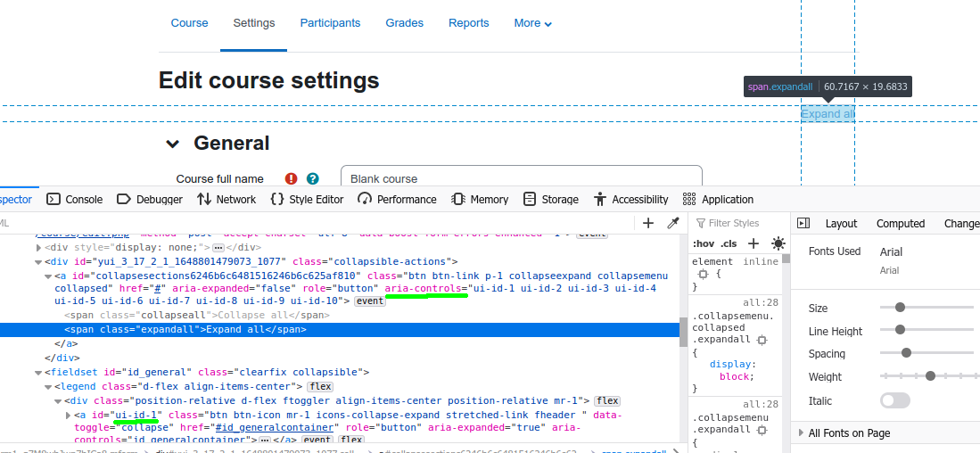
Task: Open the Memory chip icon
Action: point(458,200)
